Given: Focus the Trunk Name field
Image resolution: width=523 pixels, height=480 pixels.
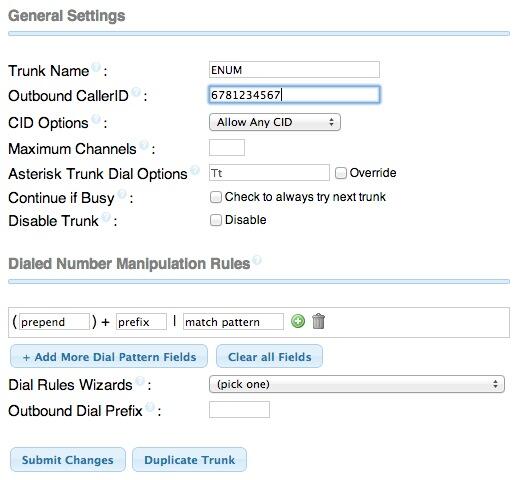Looking at the screenshot, I should [x=294, y=70].
